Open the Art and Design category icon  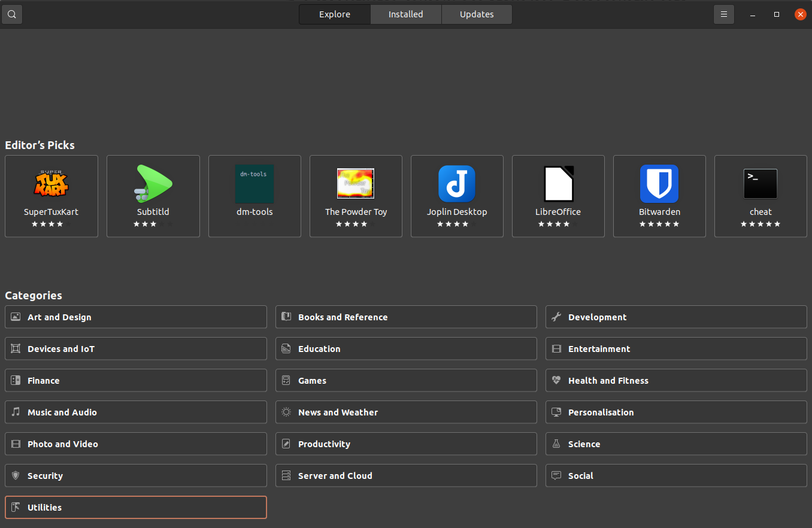(x=15, y=317)
